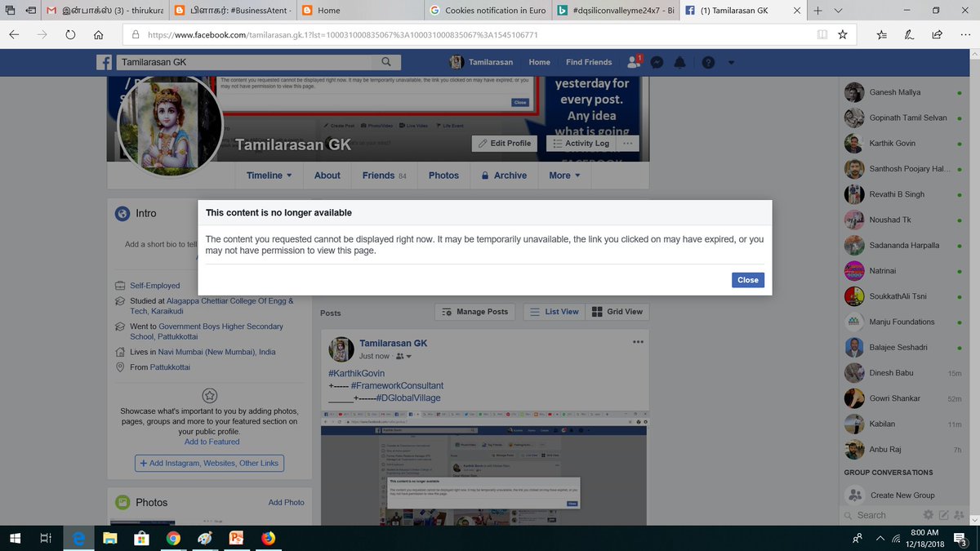Switch posts to List View
This screenshot has width=980, height=551.
tap(554, 312)
